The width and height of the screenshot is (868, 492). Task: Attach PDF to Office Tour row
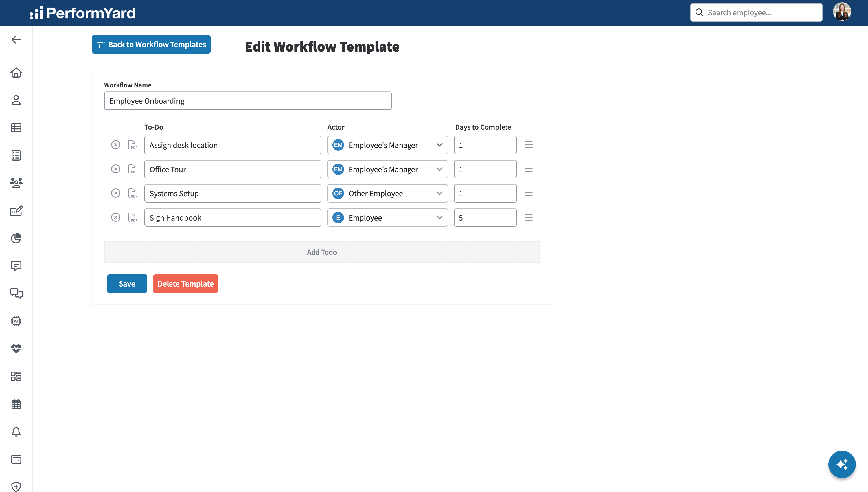(x=133, y=169)
